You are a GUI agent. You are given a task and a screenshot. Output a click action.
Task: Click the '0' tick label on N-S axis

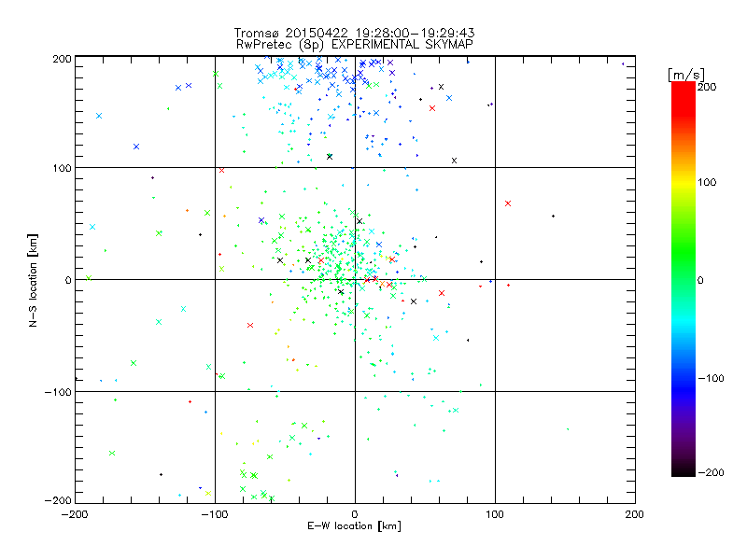pos(68,280)
